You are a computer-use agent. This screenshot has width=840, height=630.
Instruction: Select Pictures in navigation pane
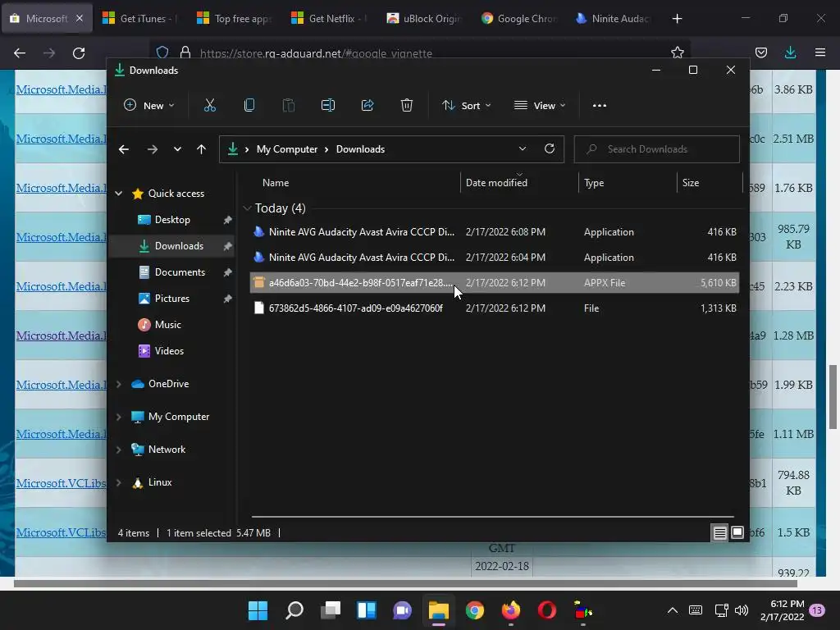[172, 299]
